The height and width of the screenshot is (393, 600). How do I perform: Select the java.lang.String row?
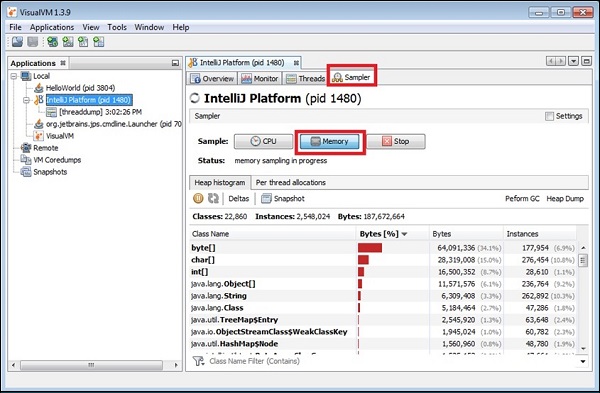[x=383, y=296]
